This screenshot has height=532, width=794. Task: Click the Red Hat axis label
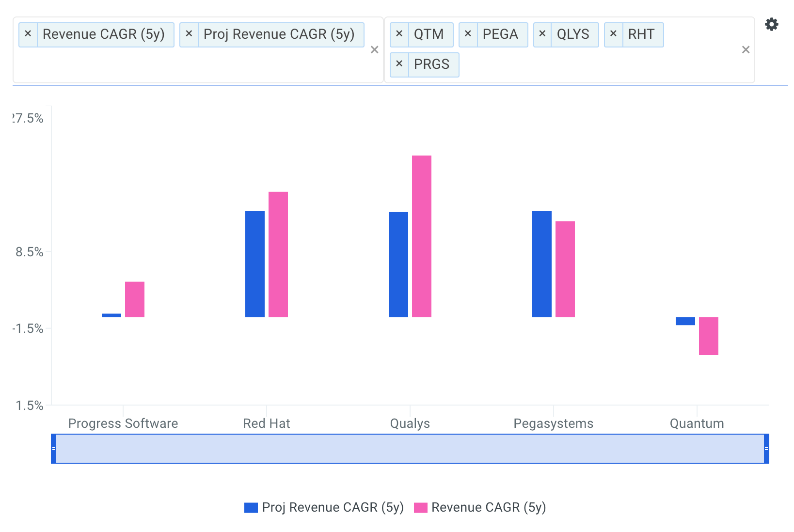pos(267,423)
